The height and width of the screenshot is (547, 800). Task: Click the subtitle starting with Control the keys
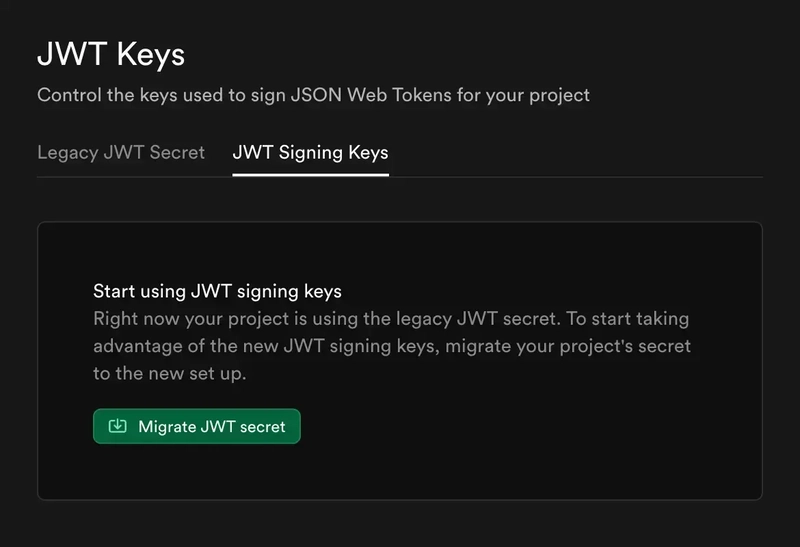[313, 95]
